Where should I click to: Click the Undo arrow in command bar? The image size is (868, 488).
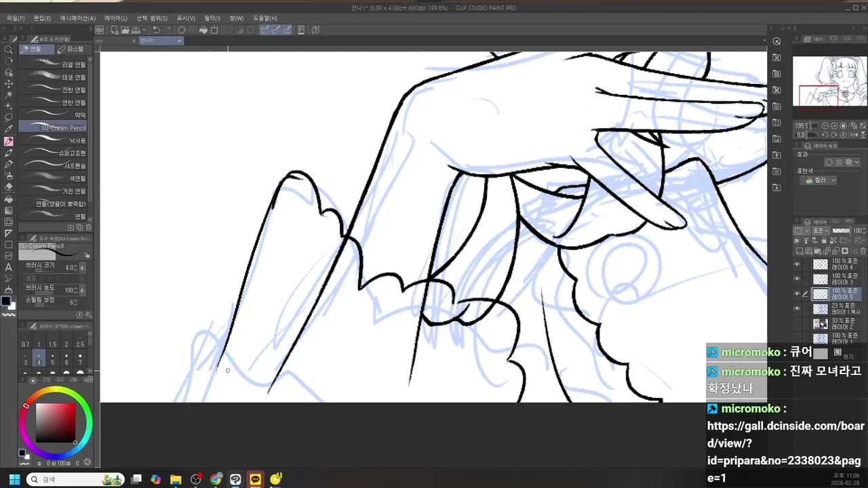coord(156,30)
